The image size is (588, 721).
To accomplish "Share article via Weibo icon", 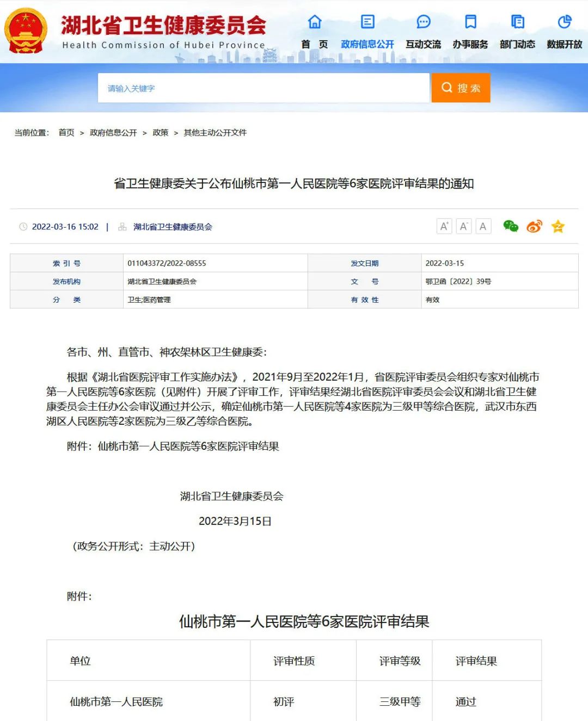I will click(x=535, y=226).
